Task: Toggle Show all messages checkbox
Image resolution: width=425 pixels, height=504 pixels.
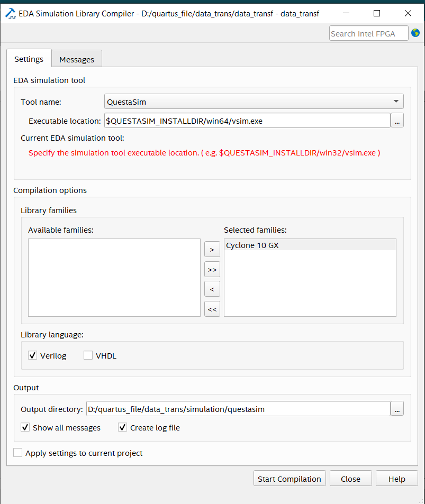Action: [x=25, y=427]
